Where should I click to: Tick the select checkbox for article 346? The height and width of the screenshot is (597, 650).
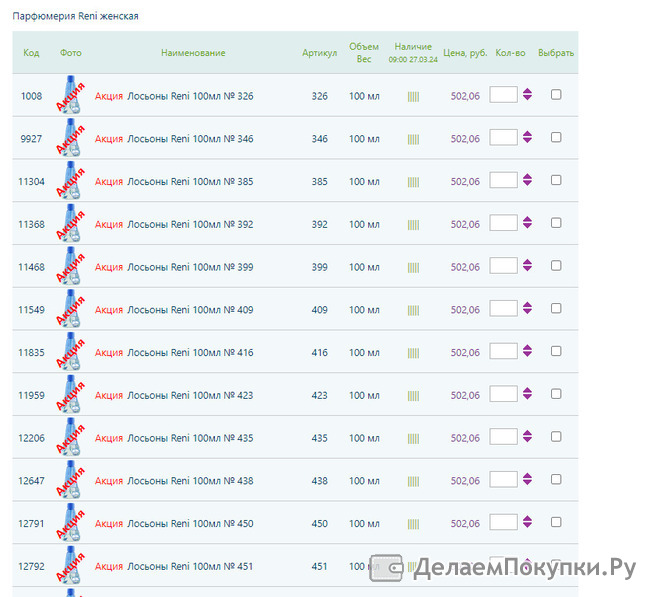556,137
